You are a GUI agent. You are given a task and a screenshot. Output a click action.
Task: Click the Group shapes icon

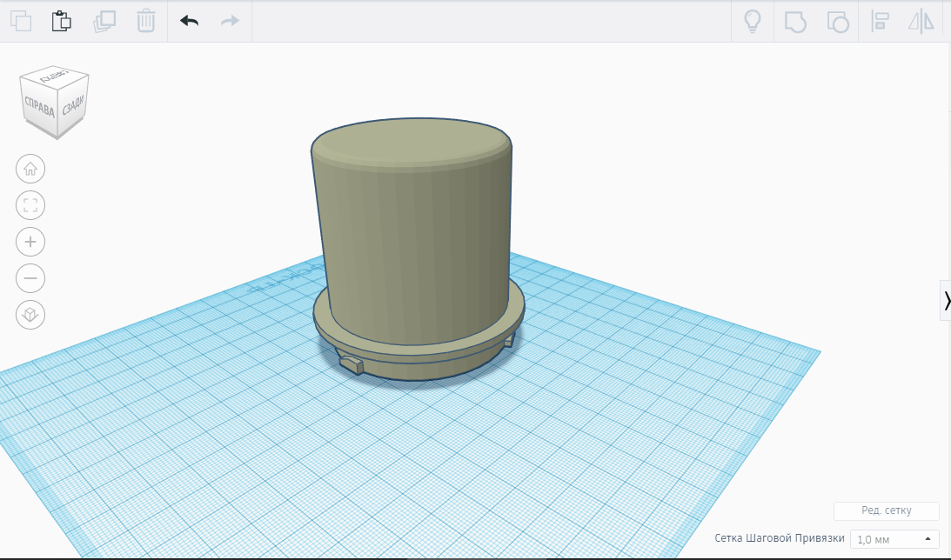795,22
